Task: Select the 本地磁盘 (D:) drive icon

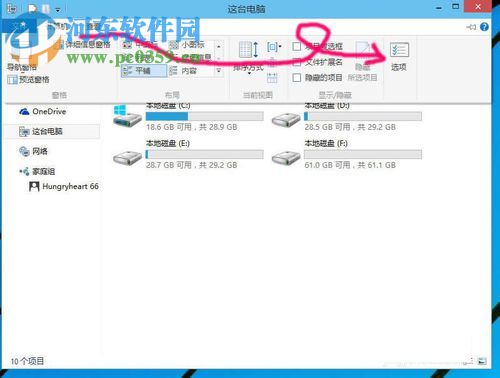Action: click(286, 120)
